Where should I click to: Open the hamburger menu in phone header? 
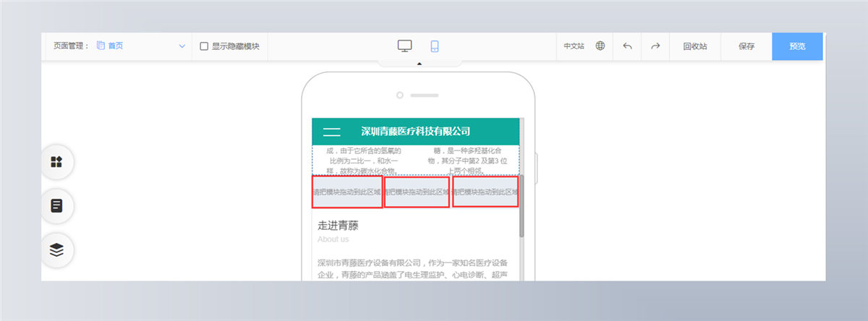(331, 132)
